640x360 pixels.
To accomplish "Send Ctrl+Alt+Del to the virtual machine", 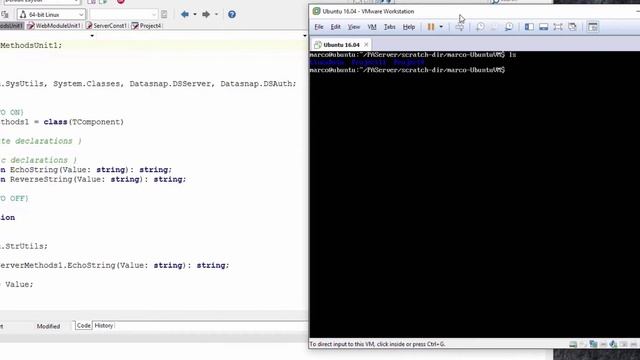I will click(460, 27).
